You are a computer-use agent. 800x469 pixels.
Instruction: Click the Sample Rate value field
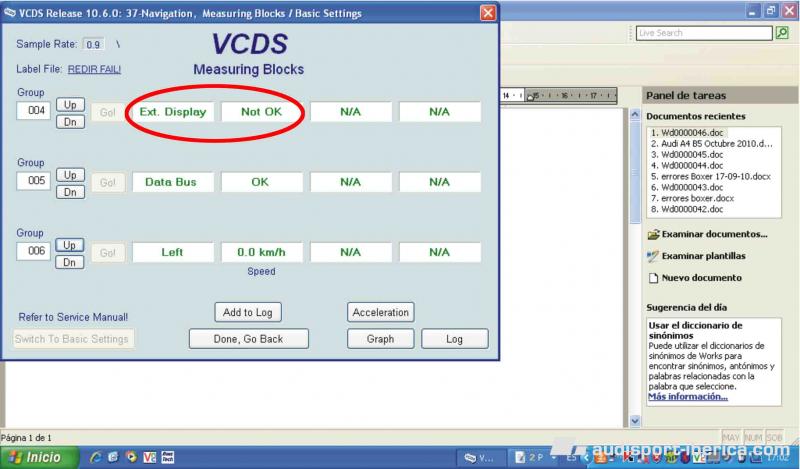[93, 44]
